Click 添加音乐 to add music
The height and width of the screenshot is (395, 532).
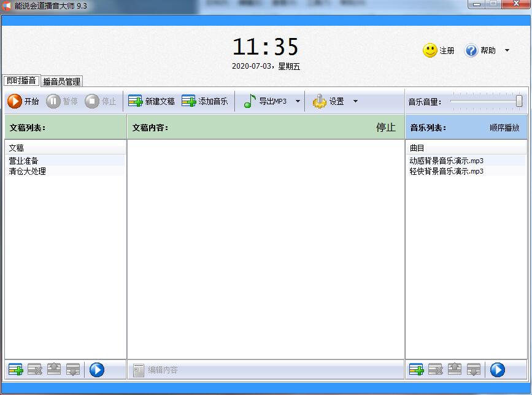click(204, 101)
